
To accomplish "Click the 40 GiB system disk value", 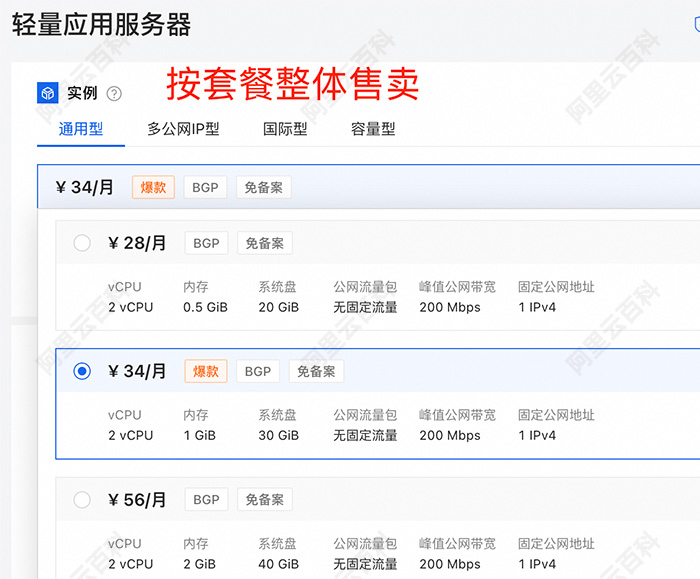I will click(279, 564).
